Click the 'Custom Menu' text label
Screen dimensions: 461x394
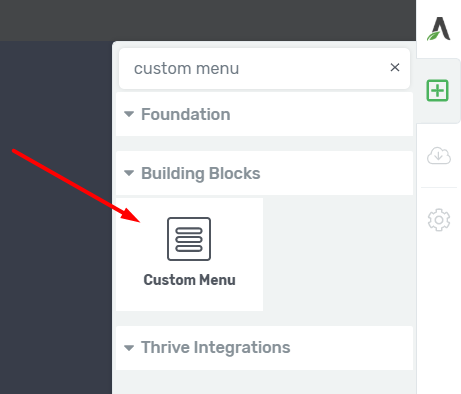tap(189, 280)
